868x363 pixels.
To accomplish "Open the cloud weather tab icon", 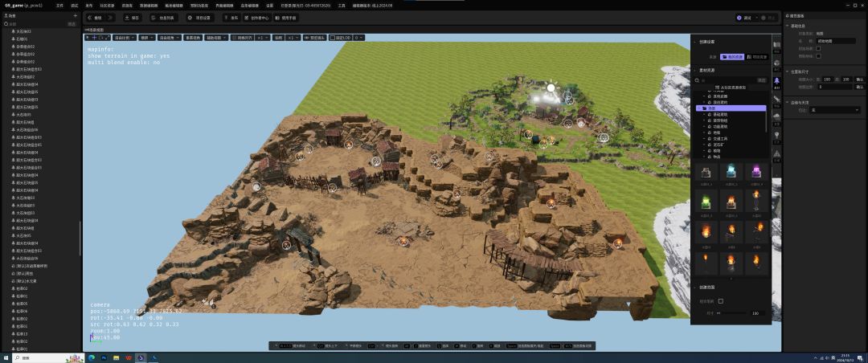I will tap(776, 117).
